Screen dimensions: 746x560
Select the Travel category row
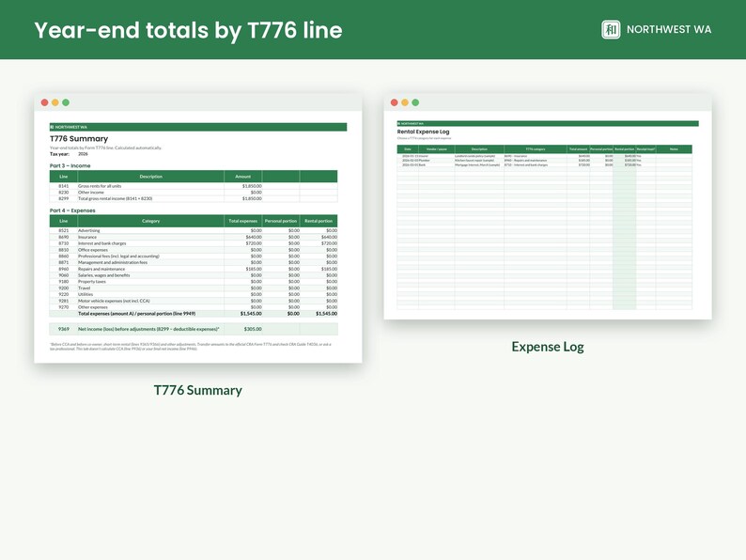click(194, 288)
